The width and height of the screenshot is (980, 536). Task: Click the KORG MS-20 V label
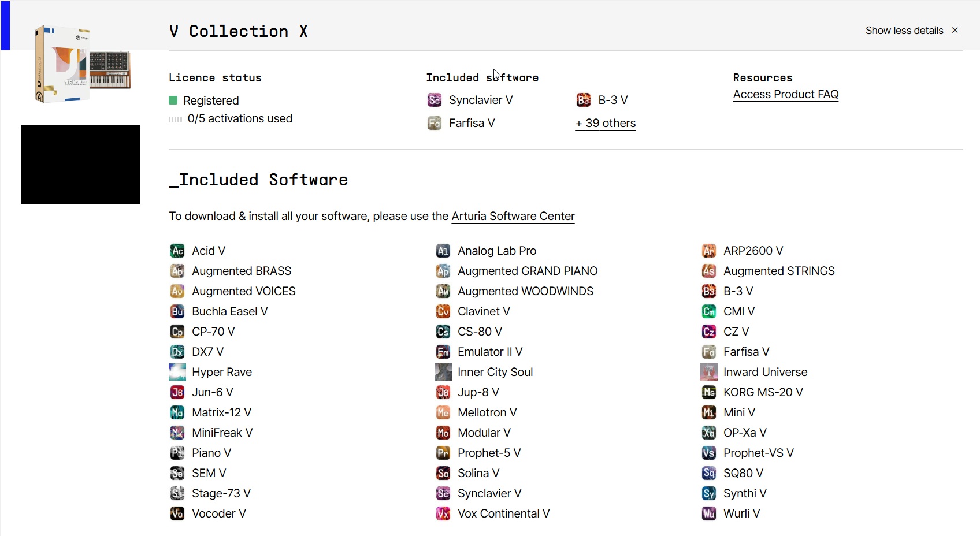[763, 392]
